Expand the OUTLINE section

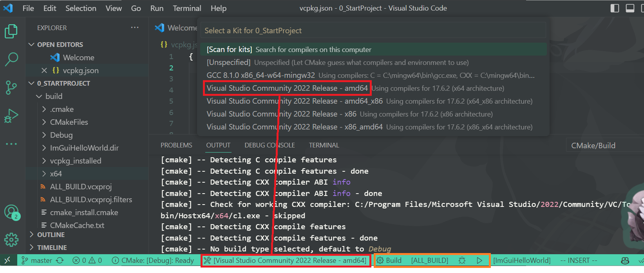click(51, 235)
